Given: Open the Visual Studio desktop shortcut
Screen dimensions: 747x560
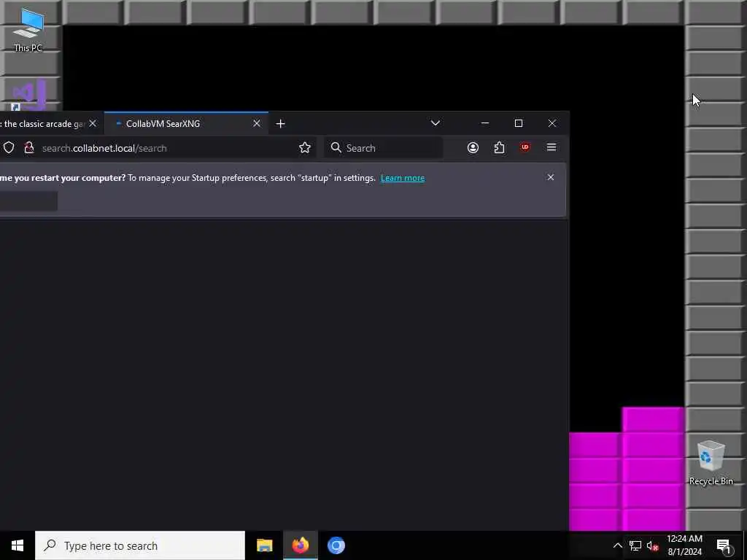Looking at the screenshot, I should (28, 96).
